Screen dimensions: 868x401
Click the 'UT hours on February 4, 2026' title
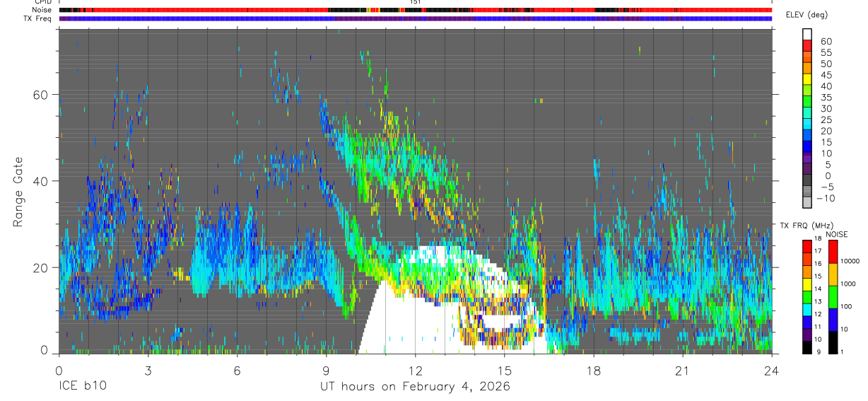pyautogui.click(x=415, y=387)
